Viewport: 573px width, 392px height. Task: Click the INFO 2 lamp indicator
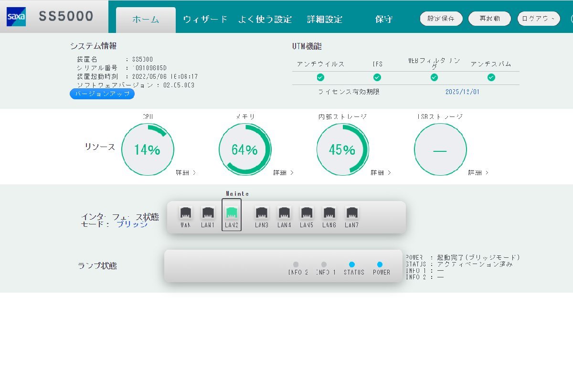pos(296,264)
